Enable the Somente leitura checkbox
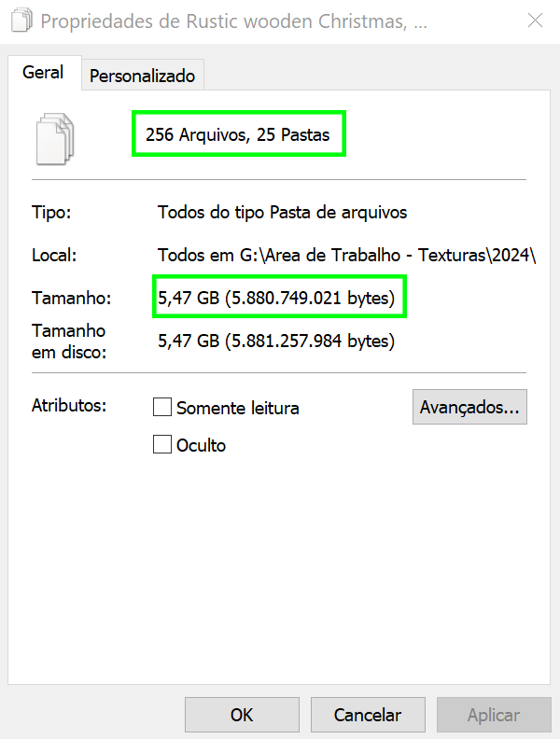Screen dimensions: 560x739 click(x=162, y=407)
